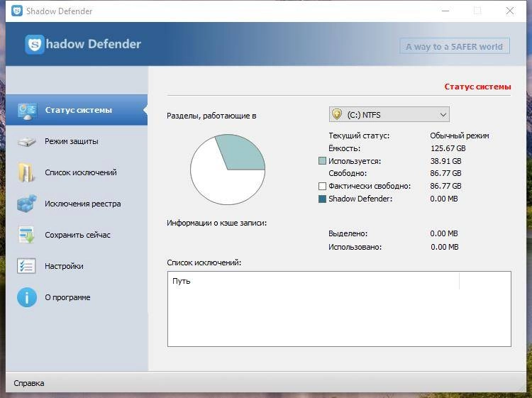Open Исключения реестра page

(77, 204)
